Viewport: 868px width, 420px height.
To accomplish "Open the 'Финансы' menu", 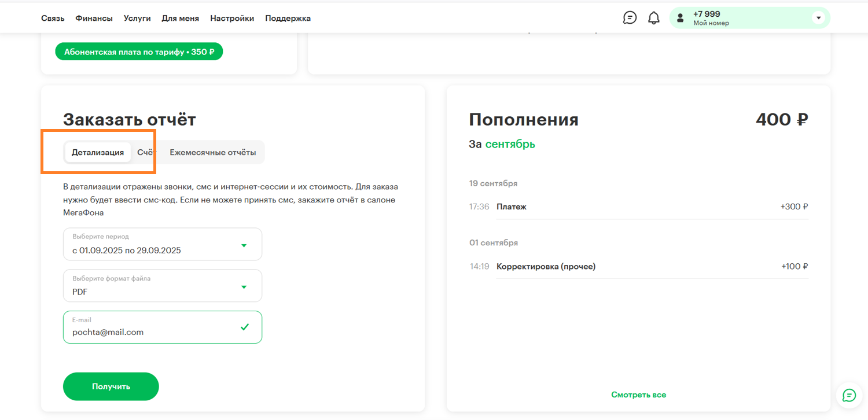I will tap(93, 18).
